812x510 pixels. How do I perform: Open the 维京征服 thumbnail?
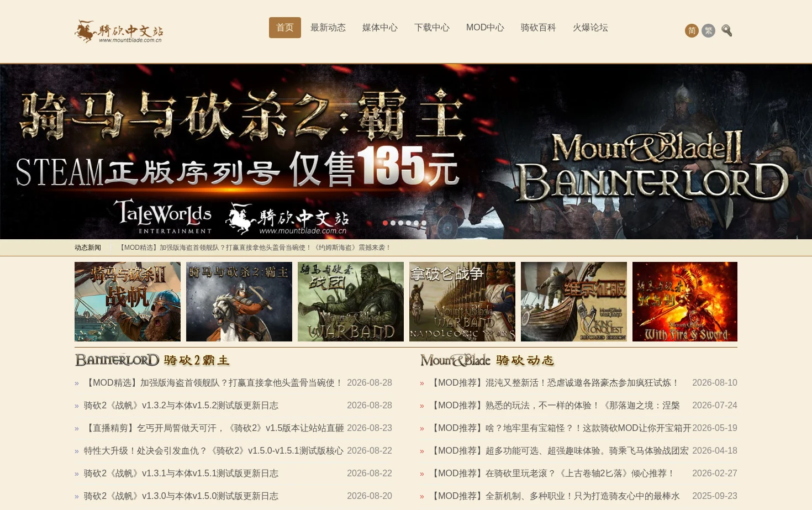pos(574,302)
